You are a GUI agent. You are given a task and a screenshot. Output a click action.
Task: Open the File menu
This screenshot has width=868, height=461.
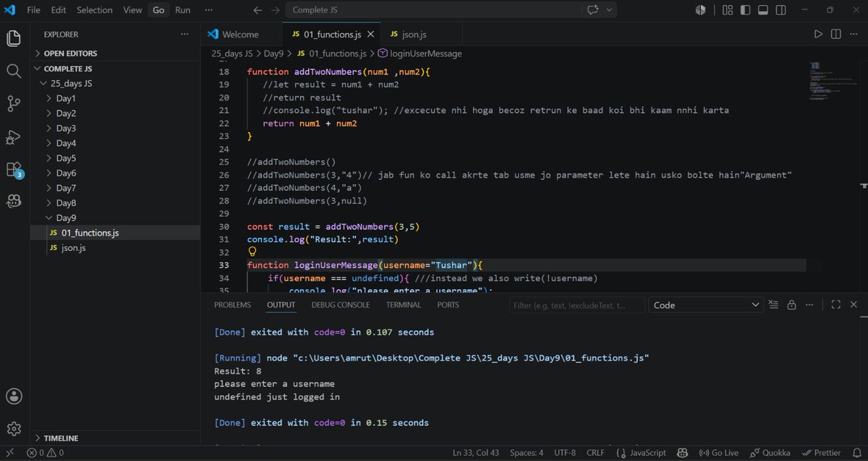coord(33,10)
